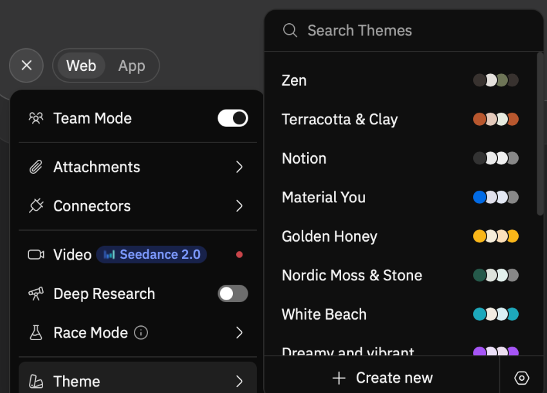Click the Team Mode people icon
This screenshot has width=547, height=393.
[x=36, y=118]
